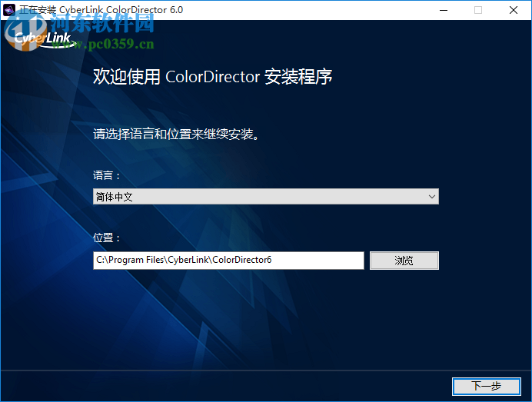The height and width of the screenshot is (402, 532).
Task: Open the 简体中文 language dropdown
Action: [x=266, y=197]
